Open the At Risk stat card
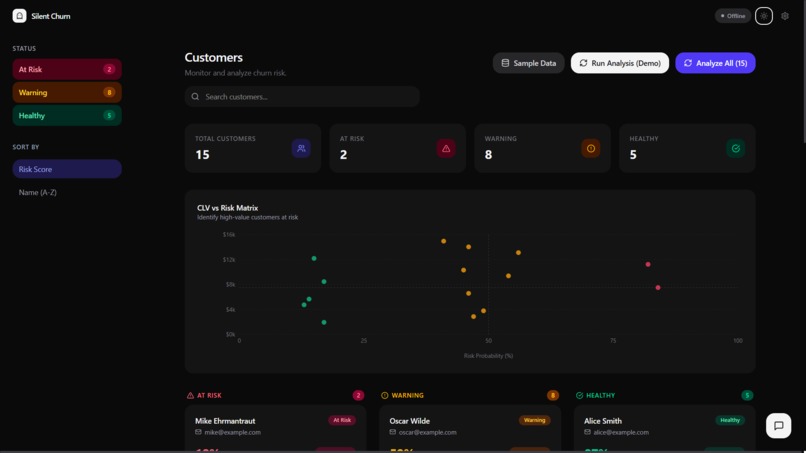The height and width of the screenshot is (453, 806). click(x=398, y=148)
